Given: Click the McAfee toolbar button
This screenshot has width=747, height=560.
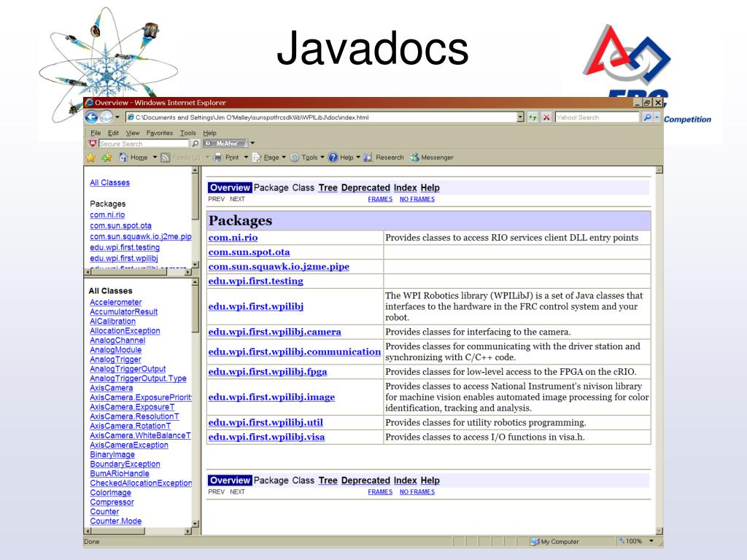Looking at the screenshot, I should tap(226, 144).
